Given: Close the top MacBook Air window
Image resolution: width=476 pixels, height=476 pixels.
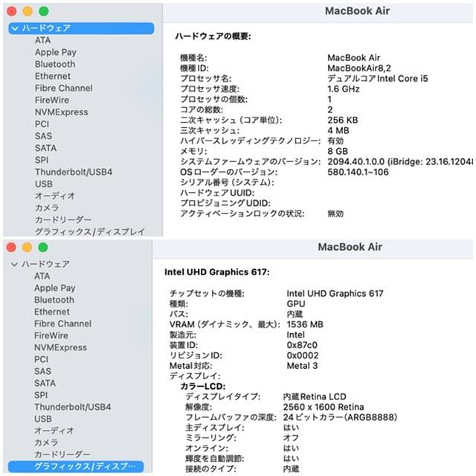Looking at the screenshot, I should 12,12.
